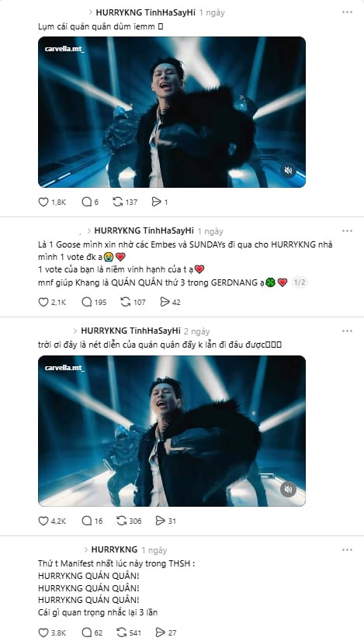The height and width of the screenshot is (641, 364).
Task: Open the 195 replies on vote post
Action: [87, 302]
